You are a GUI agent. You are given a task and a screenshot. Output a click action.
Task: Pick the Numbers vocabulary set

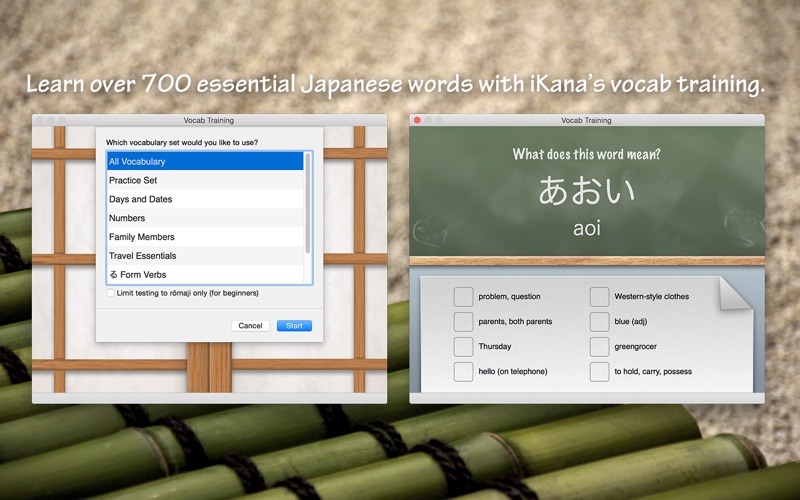click(205, 218)
